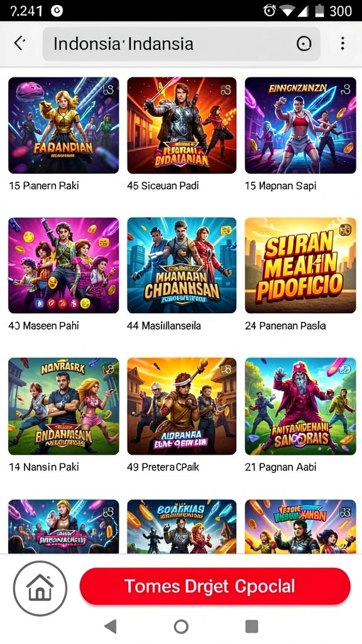Click the address bar showing Indonsia Indansia

point(182,43)
